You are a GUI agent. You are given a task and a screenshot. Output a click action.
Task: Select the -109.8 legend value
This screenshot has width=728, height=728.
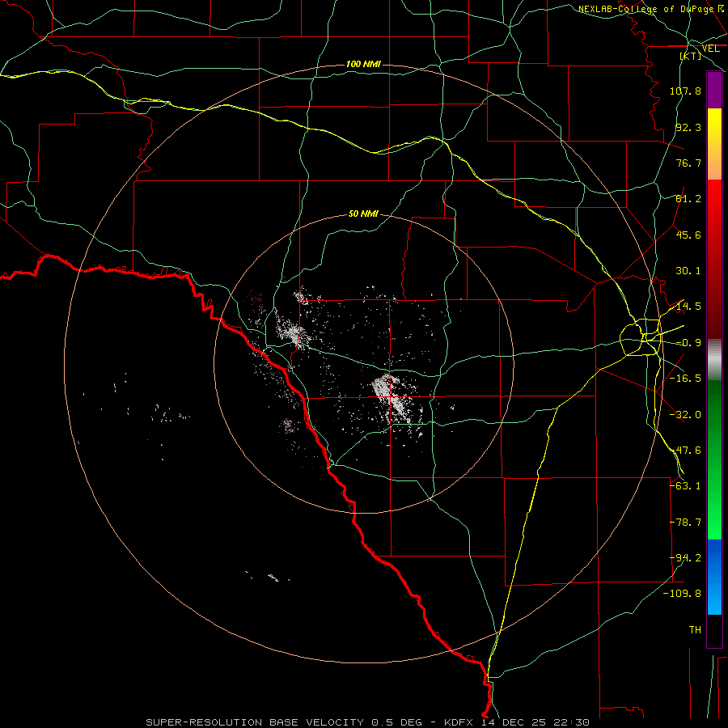[682, 594]
